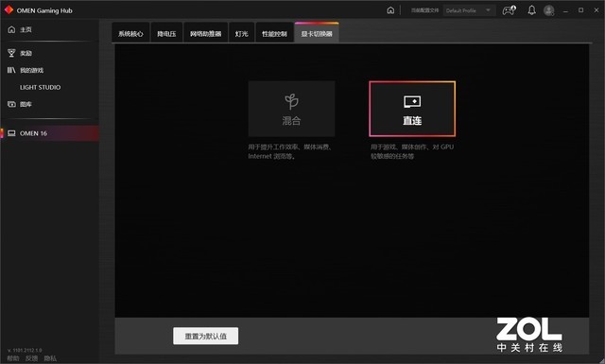Open the user account avatar
Viewport: 605px width, 364px height.
point(548,10)
